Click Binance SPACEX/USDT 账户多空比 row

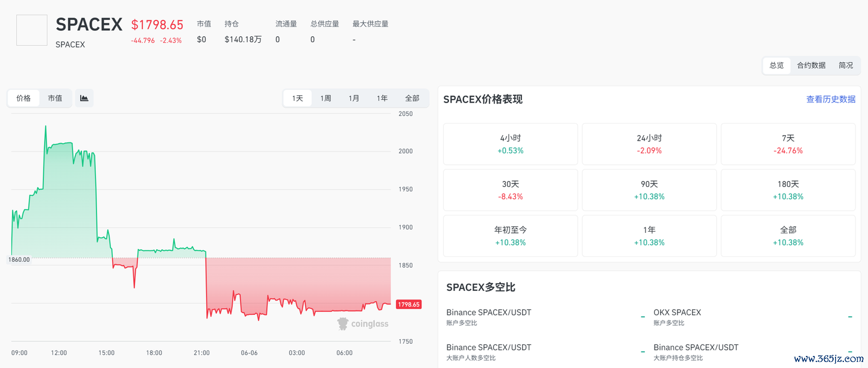(x=546, y=317)
